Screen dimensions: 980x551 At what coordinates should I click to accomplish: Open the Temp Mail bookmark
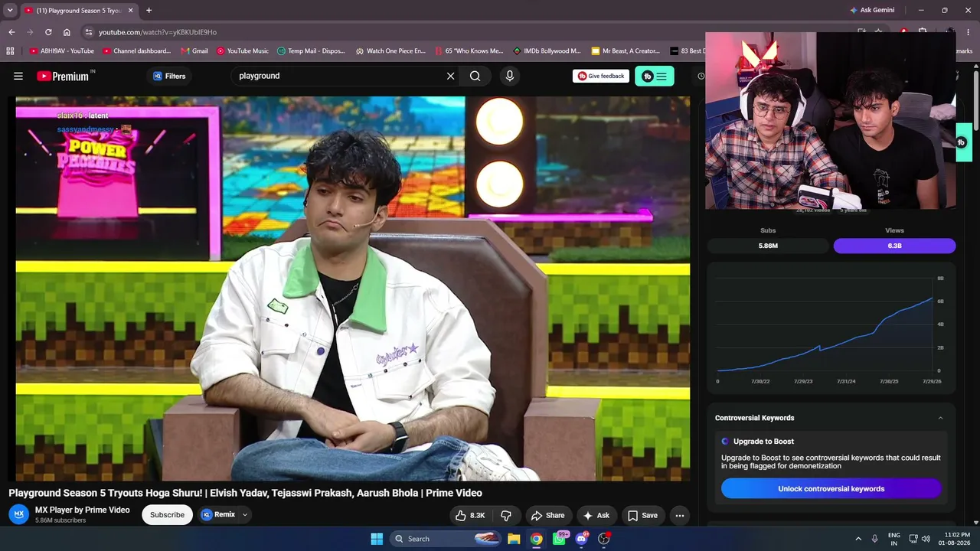click(311, 51)
